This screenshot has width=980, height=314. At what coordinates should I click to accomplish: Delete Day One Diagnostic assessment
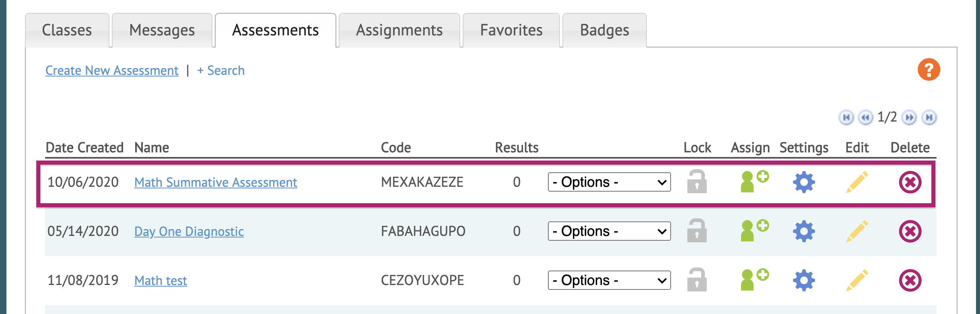tap(910, 231)
